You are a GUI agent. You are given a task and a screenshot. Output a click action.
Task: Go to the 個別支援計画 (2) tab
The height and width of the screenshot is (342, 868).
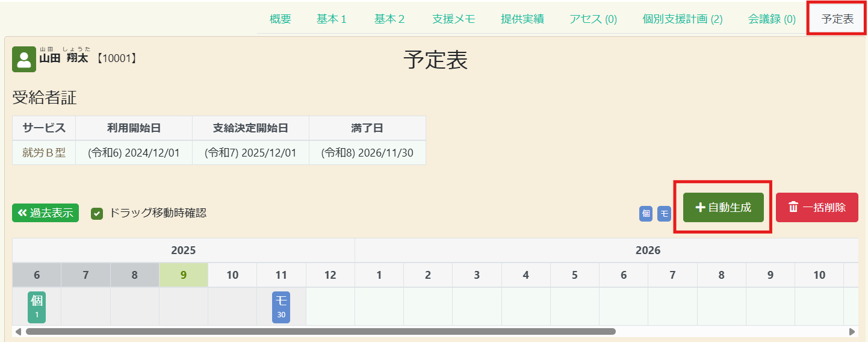[x=682, y=19]
